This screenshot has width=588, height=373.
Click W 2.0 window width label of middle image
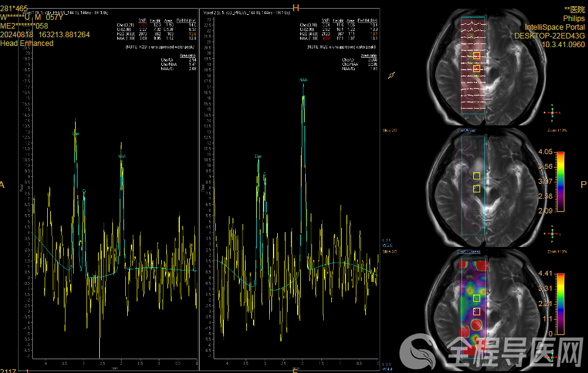coord(387,245)
